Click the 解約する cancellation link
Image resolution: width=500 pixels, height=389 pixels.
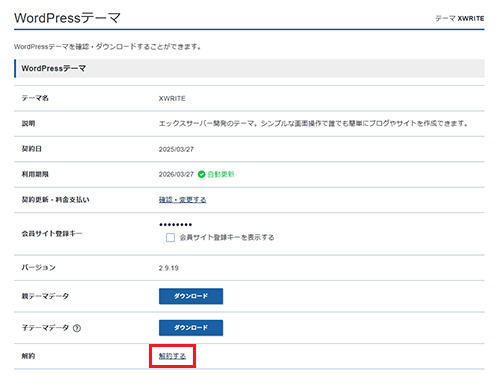172,356
